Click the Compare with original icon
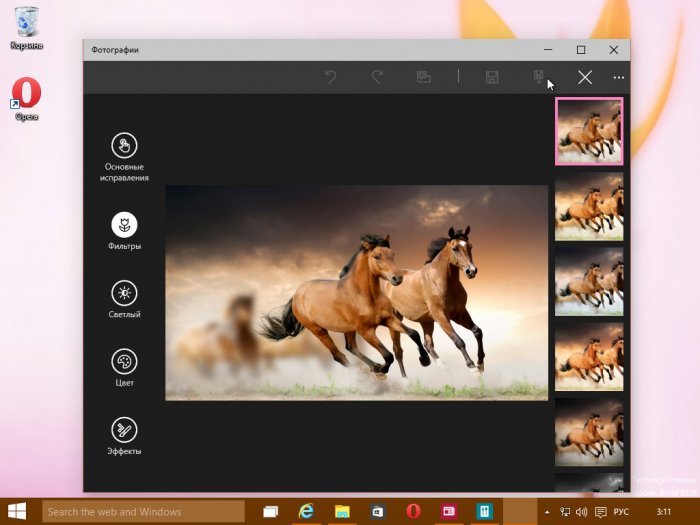Viewport: 700px width, 525px height. pos(424,77)
